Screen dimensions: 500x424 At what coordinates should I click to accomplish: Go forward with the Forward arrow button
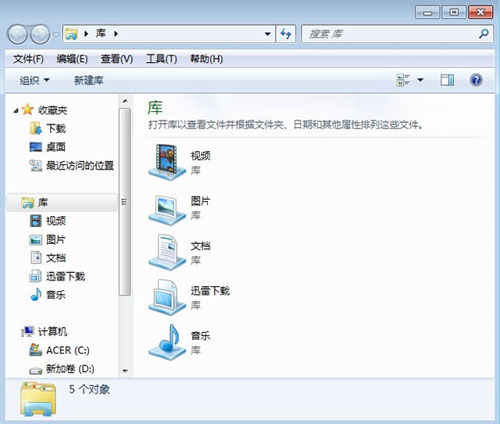[x=40, y=34]
